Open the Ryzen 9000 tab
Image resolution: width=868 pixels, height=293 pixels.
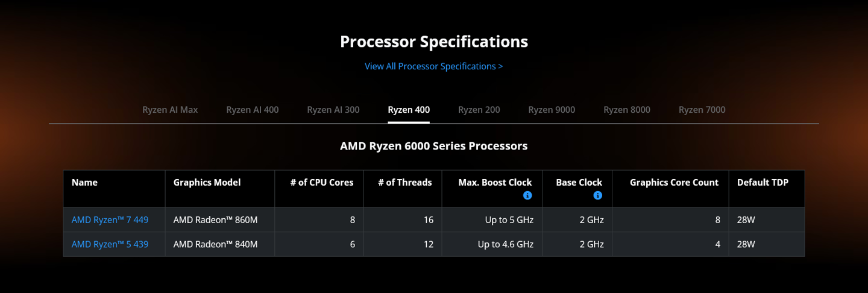click(552, 110)
